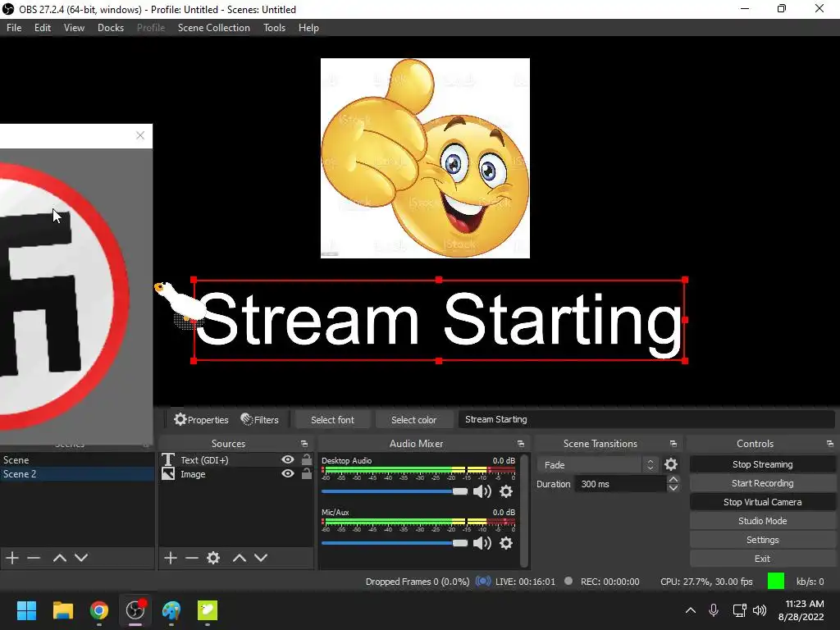Add a new source with plus icon
Image resolution: width=840 pixels, height=630 pixels.
[x=171, y=558]
